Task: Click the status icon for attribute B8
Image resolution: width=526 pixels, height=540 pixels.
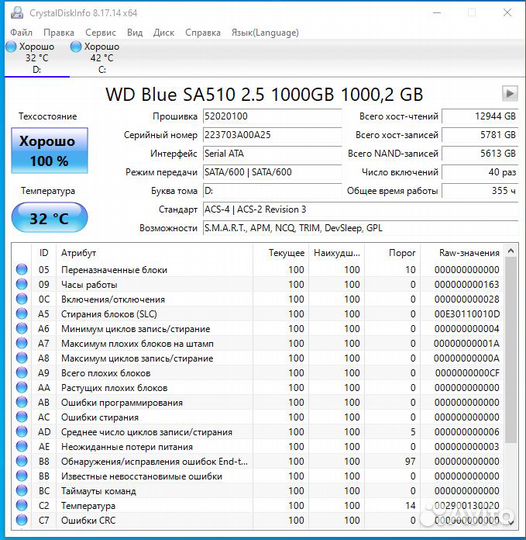Action: [22, 461]
